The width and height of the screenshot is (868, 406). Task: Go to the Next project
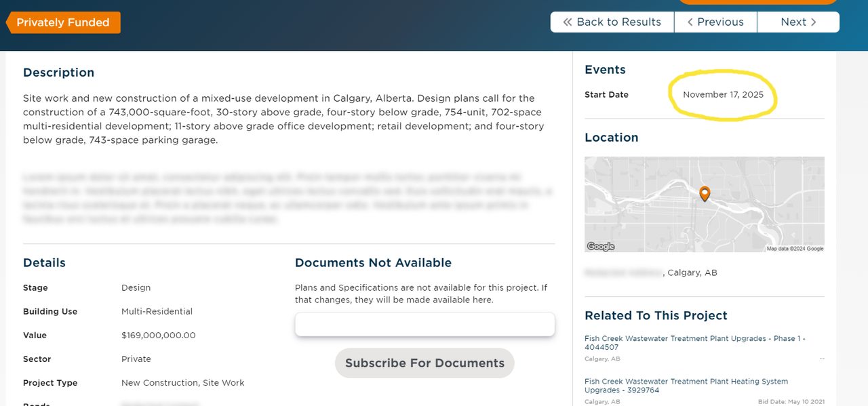pos(798,22)
